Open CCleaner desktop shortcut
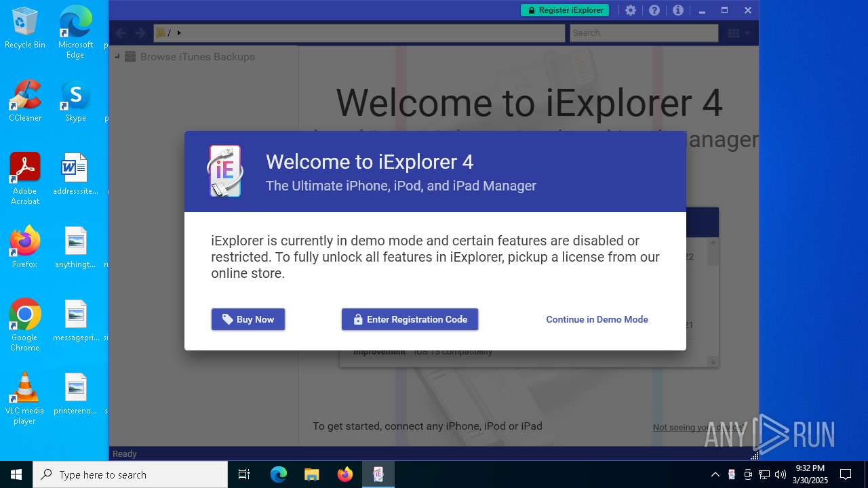 click(25, 101)
